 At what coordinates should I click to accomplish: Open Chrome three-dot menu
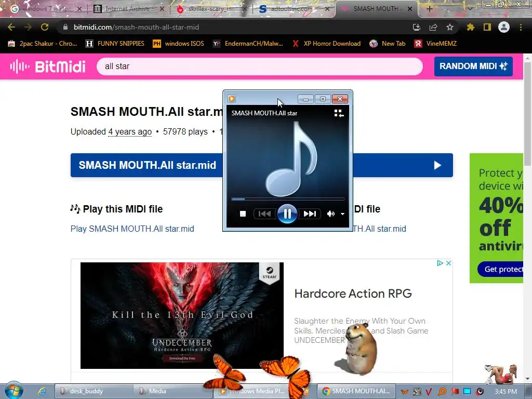pyautogui.click(x=521, y=27)
